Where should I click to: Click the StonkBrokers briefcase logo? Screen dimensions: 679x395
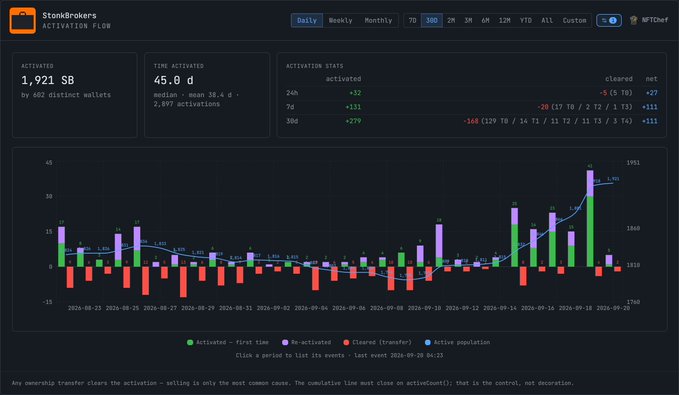[23, 20]
